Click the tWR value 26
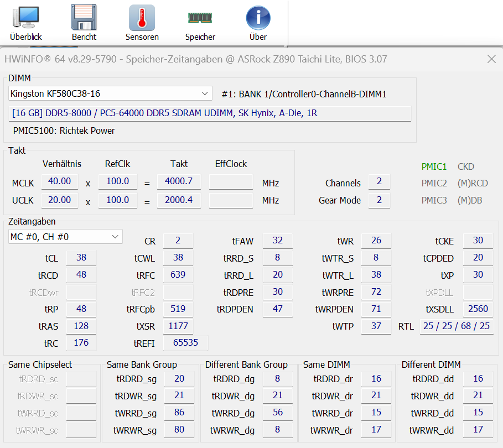Screen dimensions: 503x448 [x=376, y=241]
